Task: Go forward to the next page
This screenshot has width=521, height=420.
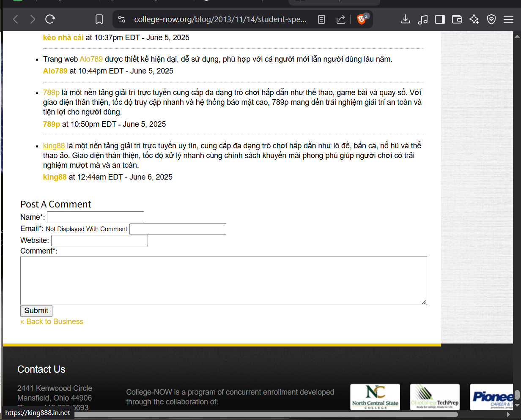Action: pyautogui.click(x=33, y=19)
